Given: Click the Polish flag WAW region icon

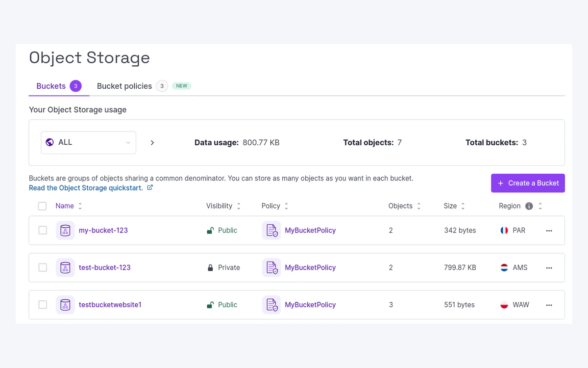Looking at the screenshot, I should [x=504, y=305].
